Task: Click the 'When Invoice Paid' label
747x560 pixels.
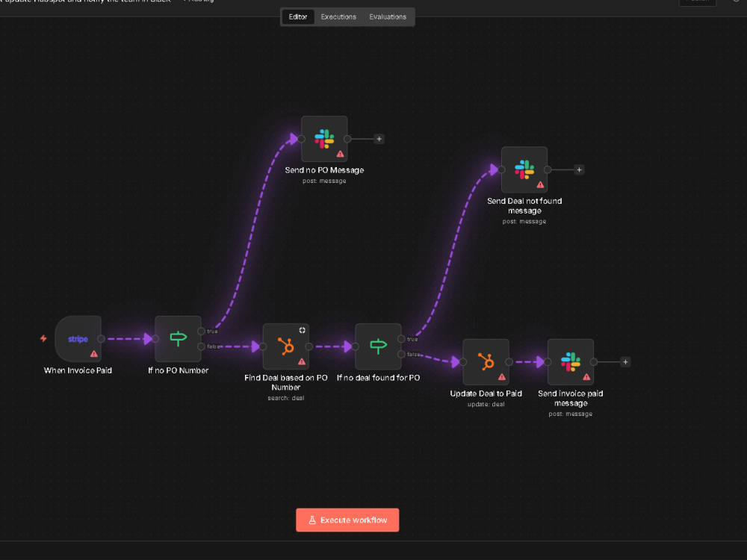Action: coord(78,370)
